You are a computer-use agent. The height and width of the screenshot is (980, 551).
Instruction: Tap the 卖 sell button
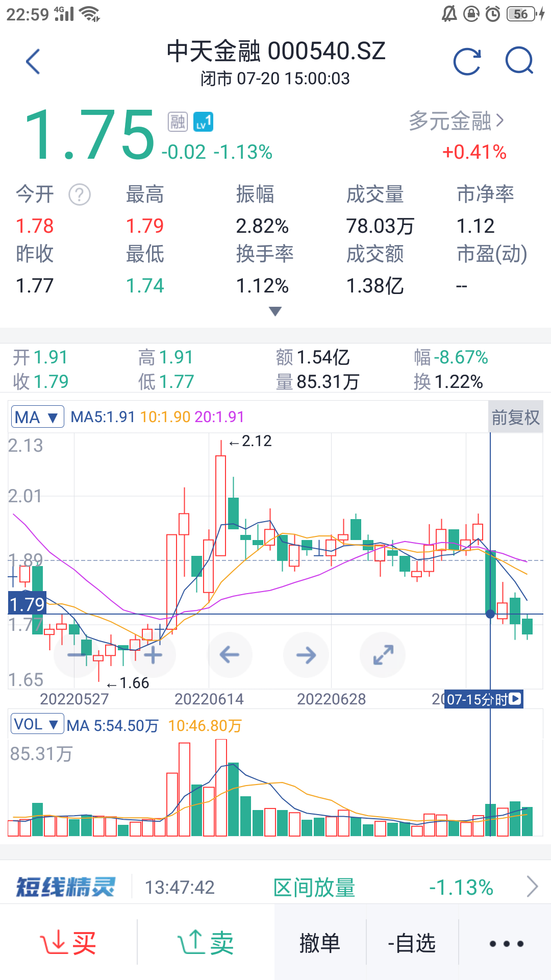(x=206, y=942)
